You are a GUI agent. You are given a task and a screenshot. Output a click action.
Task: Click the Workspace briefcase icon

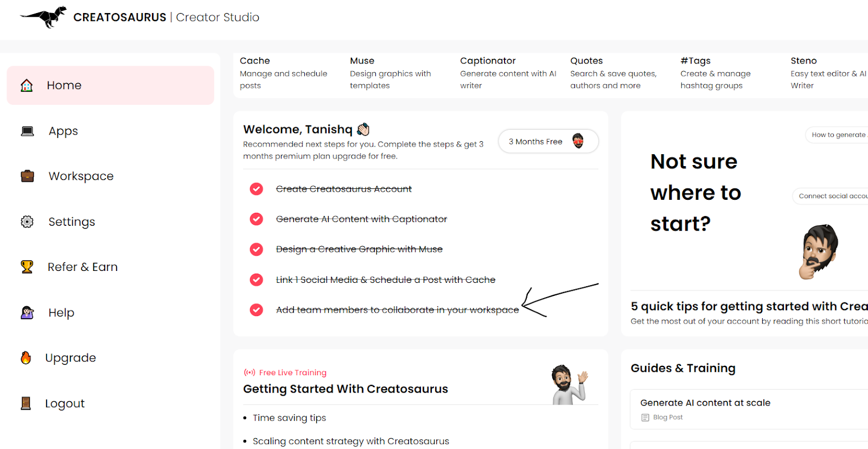pos(27,176)
